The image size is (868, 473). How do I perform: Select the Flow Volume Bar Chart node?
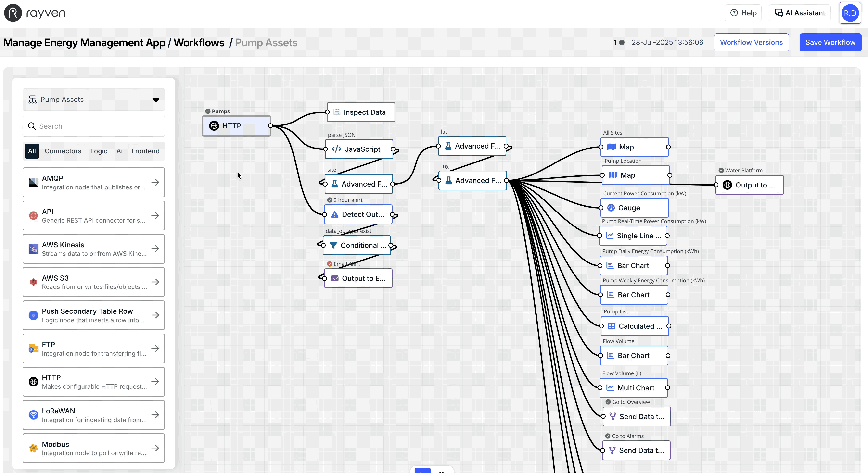tap(634, 355)
